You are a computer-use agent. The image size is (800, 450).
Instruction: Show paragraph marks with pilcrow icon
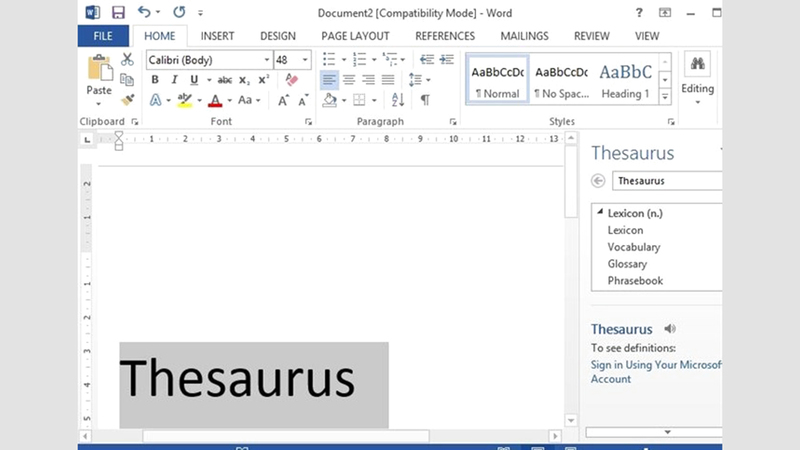pos(425,100)
